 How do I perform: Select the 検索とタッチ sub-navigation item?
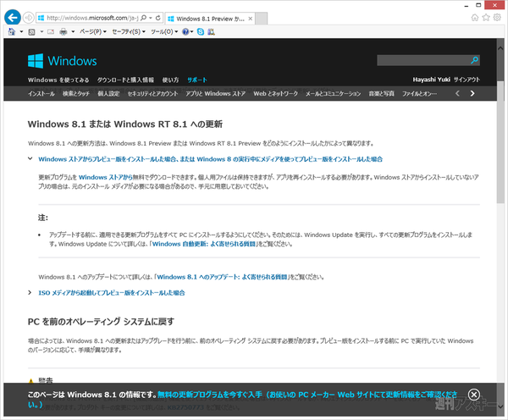76,94
